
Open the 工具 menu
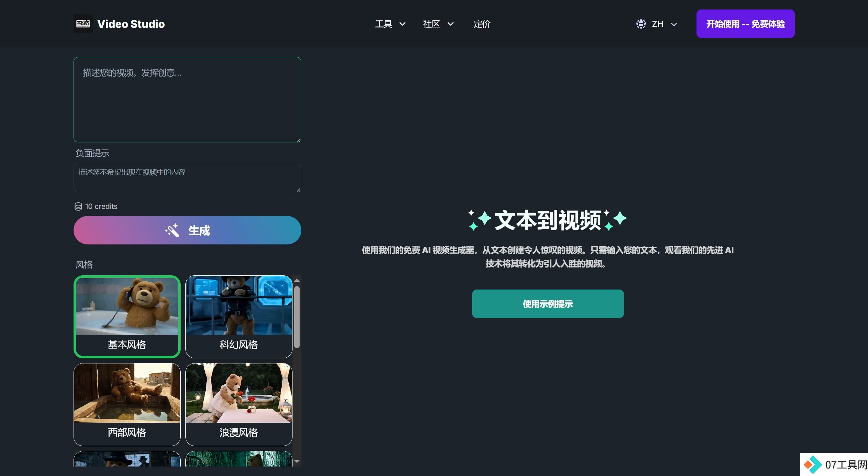[390, 24]
